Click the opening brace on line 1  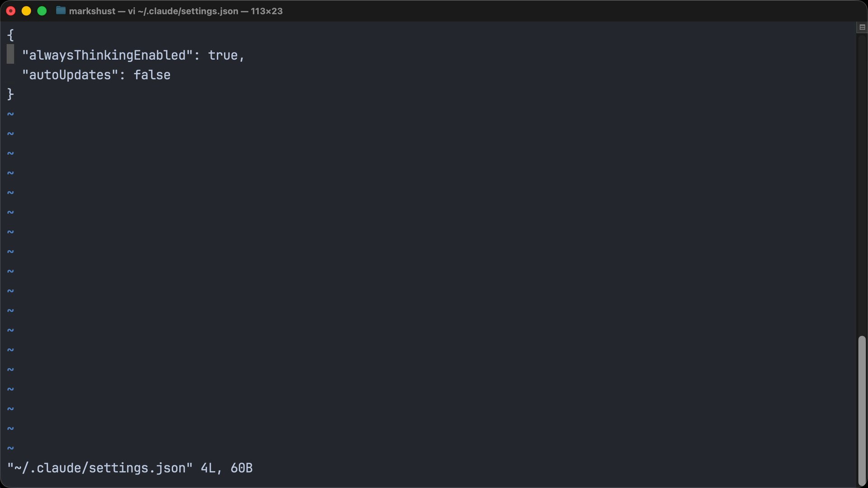10,35
